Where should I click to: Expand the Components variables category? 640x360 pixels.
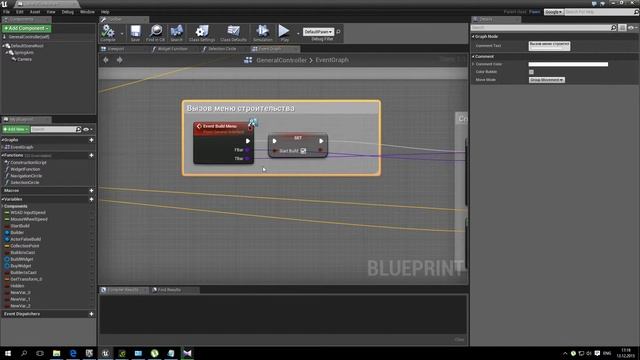point(2,207)
